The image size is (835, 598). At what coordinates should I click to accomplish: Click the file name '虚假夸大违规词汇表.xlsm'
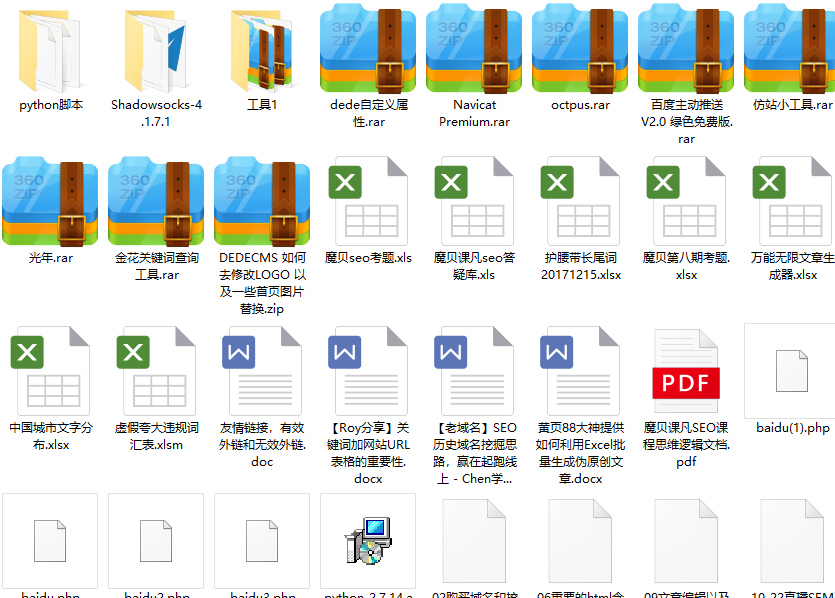(x=156, y=436)
